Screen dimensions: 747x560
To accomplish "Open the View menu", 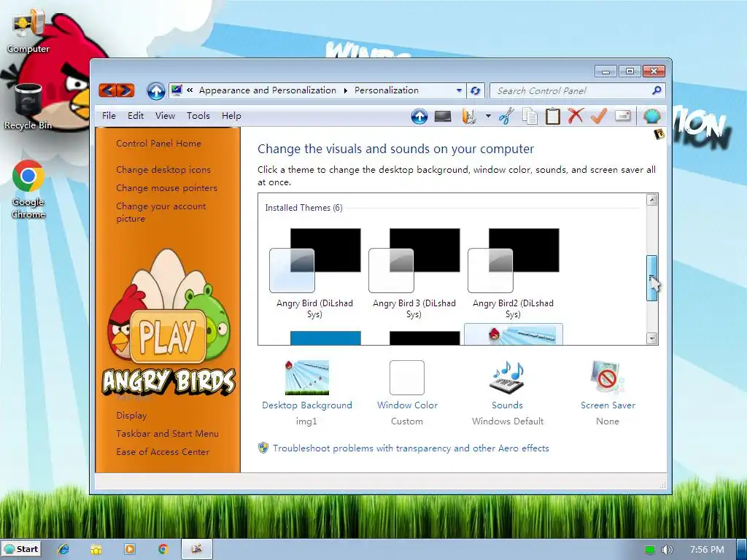I will 165,116.
